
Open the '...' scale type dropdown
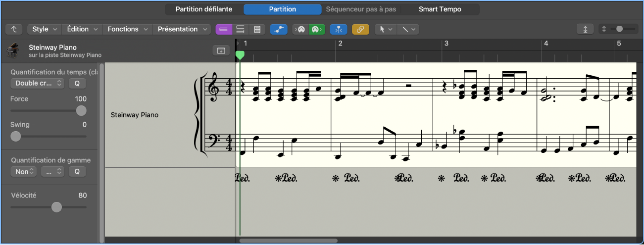click(x=53, y=172)
